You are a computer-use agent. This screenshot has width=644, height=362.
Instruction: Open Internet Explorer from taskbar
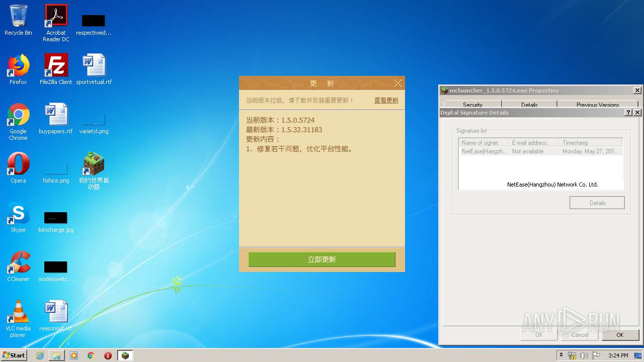[40, 355]
